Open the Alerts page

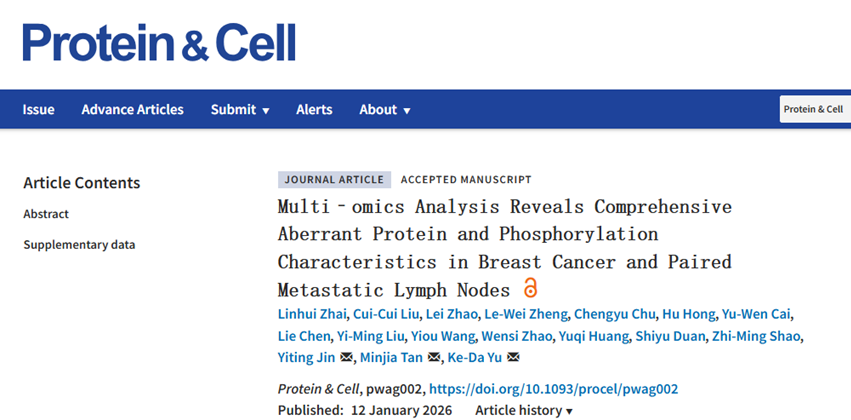[x=314, y=110]
